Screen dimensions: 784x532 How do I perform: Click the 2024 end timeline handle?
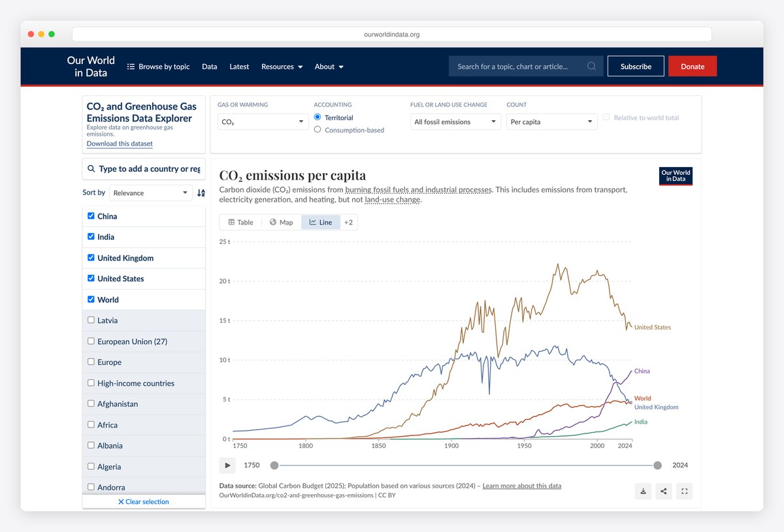tap(657, 465)
